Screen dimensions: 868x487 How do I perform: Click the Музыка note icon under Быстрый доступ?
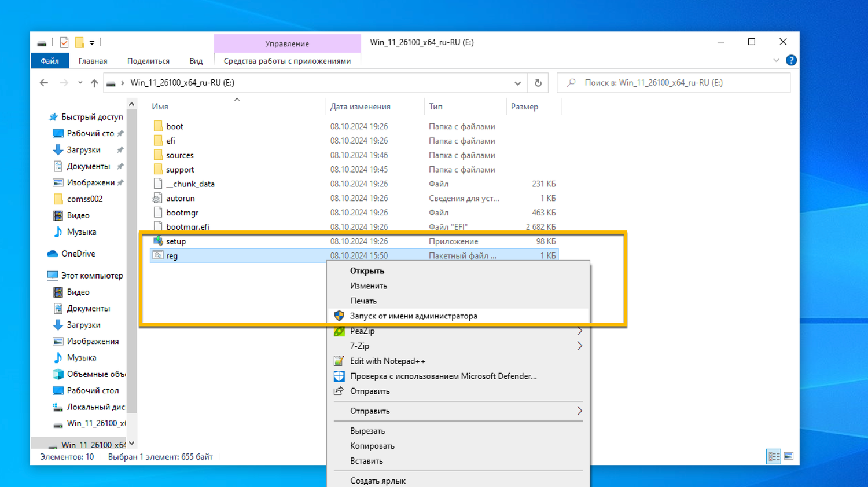click(58, 232)
